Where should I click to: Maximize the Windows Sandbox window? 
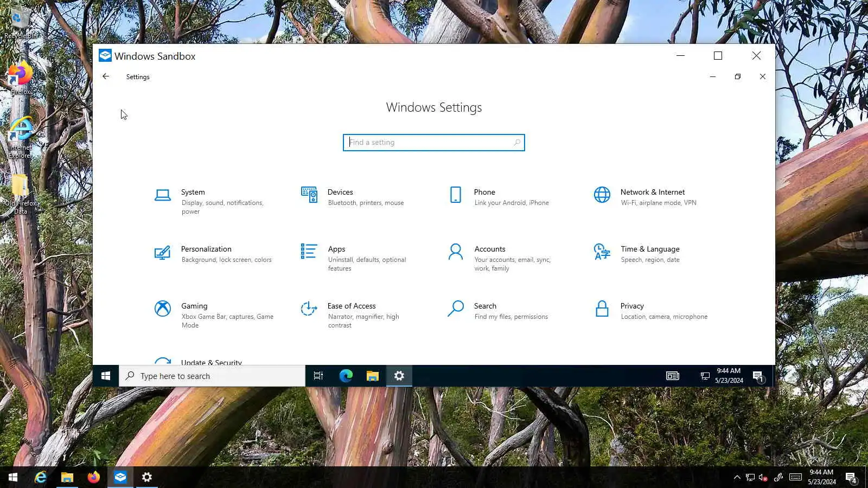tap(718, 56)
